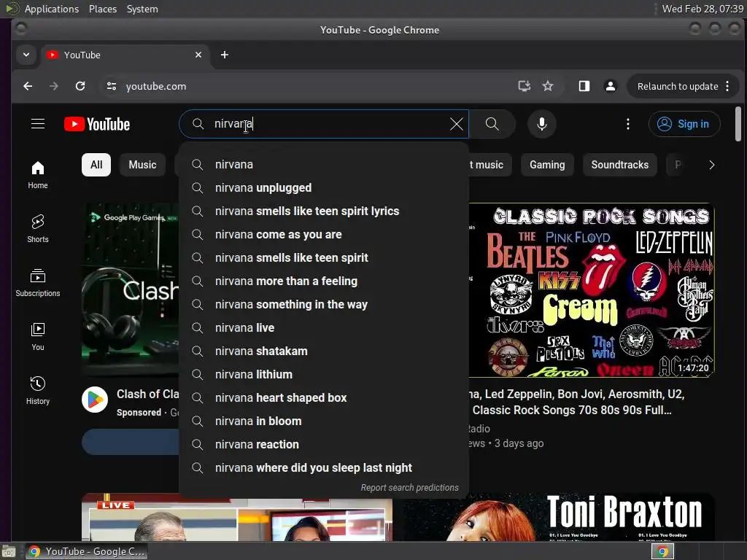This screenshot has height=560, width=747.
Task: Click the Chrome icon in the system tray
Action: [662, 551]
